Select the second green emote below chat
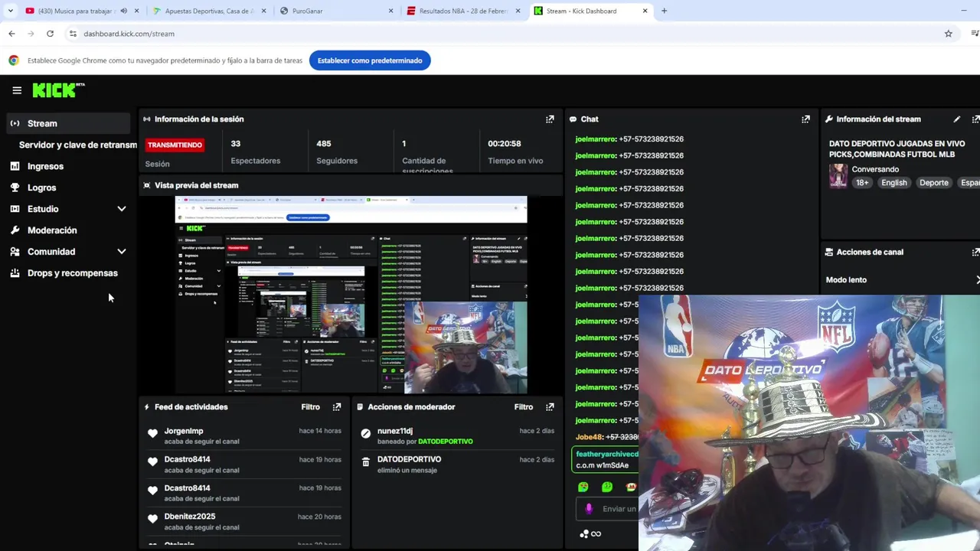Viewport: 980px width, 551px height. coord(607,487)
